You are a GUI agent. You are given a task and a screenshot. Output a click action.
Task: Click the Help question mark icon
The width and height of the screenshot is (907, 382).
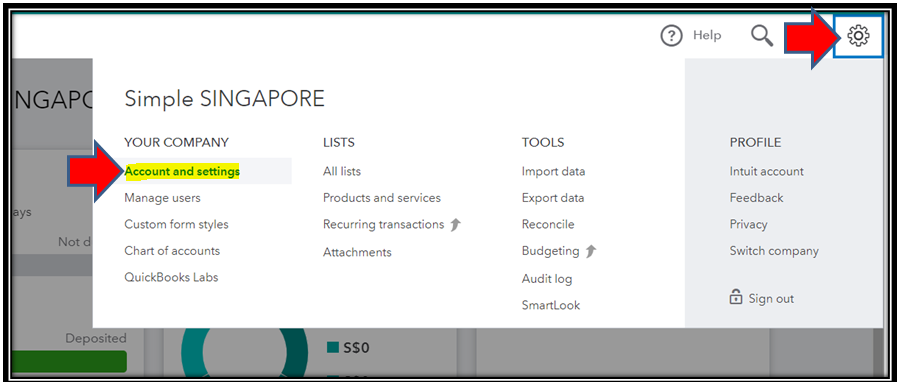[x=671, y=36]
